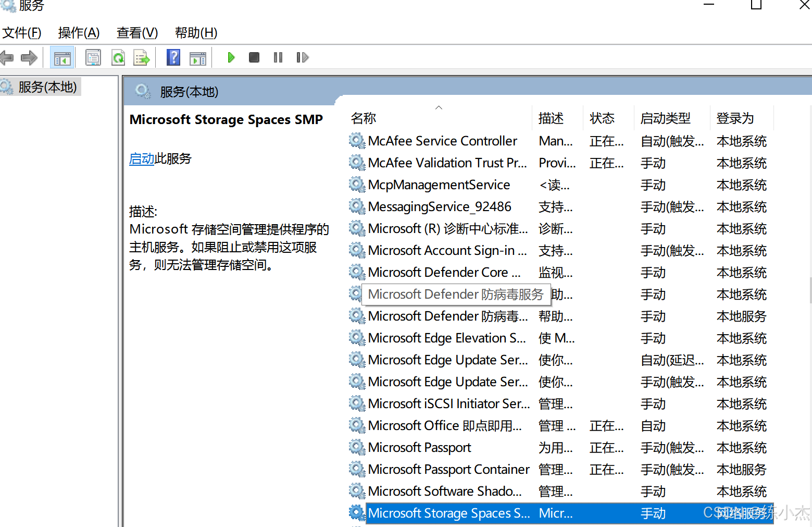Open the 帮助(H) menu
812x527 pixels.
196,33
